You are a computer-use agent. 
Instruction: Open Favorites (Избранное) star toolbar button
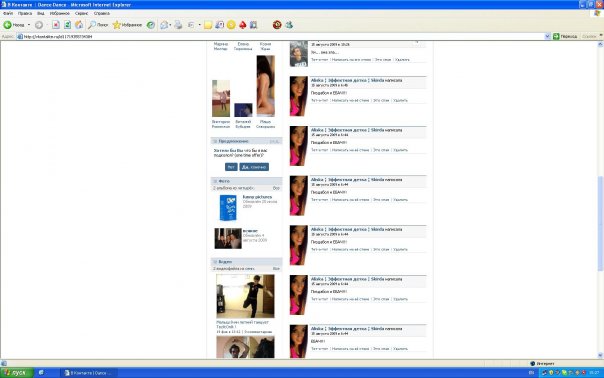coord(127,25)
